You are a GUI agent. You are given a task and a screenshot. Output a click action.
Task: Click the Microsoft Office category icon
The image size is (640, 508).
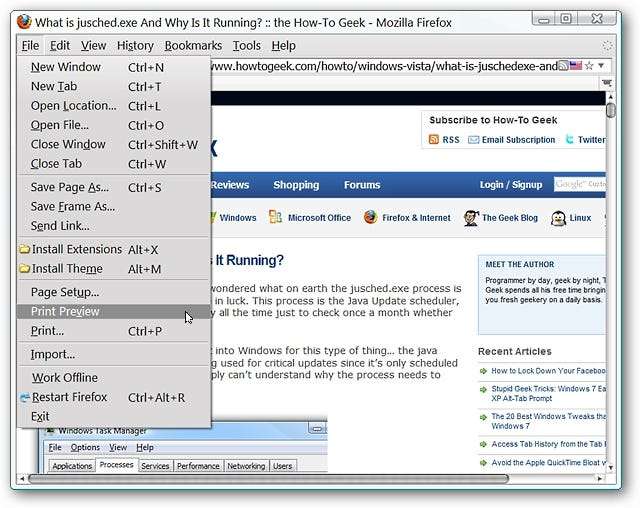(x=276, y=217)
